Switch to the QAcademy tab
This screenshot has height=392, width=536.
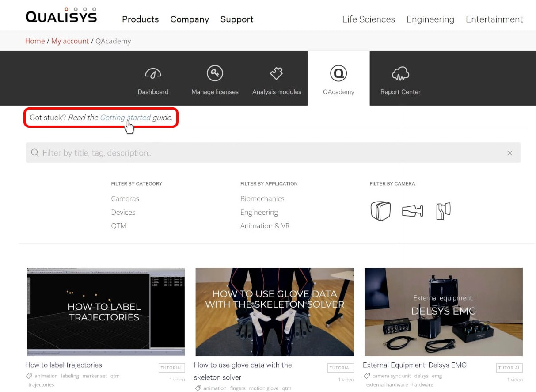(338, 79)
